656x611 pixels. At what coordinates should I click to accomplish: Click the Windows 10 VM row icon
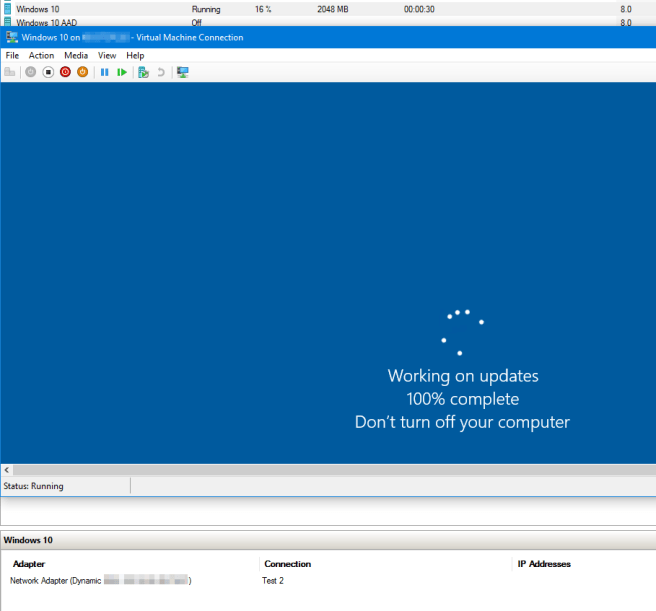pyautogui.click(x=8, y=9)
